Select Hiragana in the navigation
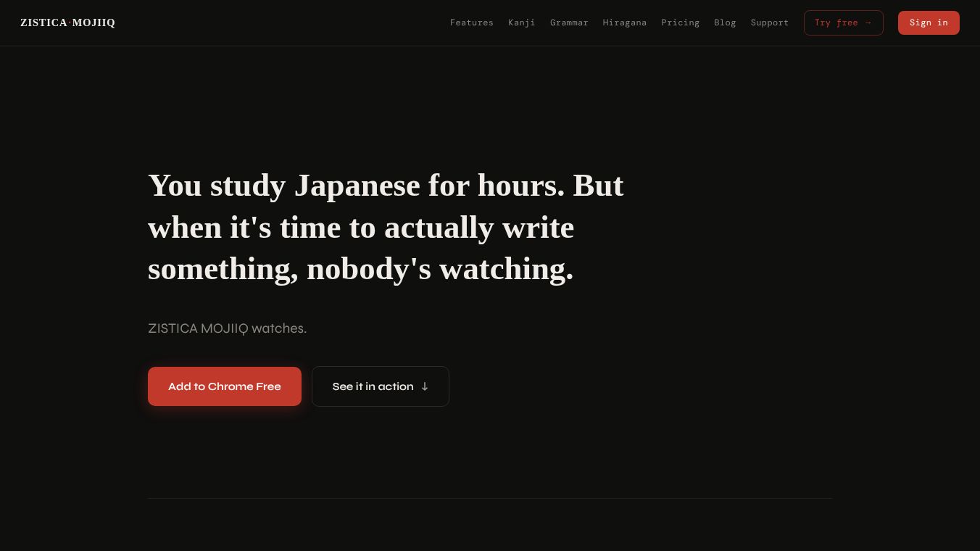Viewport: 980px width, 551px height. tap(625, 22)
